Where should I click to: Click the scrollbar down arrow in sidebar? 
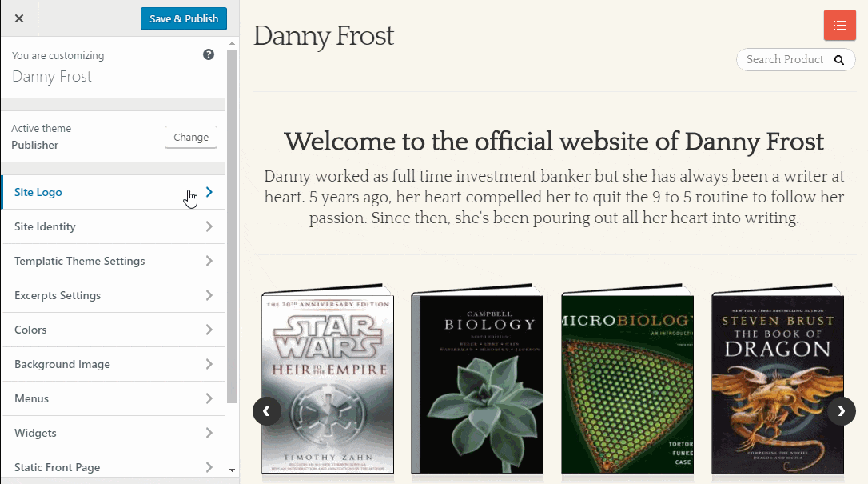(232, 470)
